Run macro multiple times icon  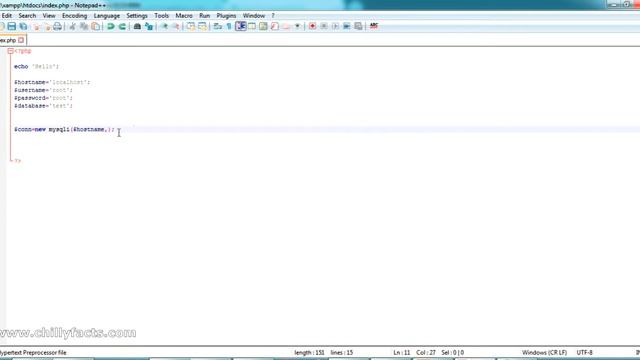coord(347,27)
